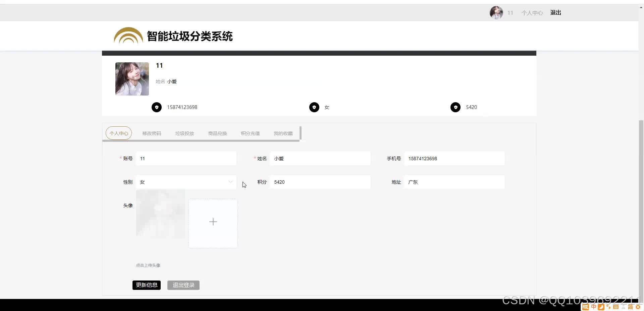The image size is (644, 311).
Task: Switch to the 垃圾投放 tab
Action: click(184, 133)
